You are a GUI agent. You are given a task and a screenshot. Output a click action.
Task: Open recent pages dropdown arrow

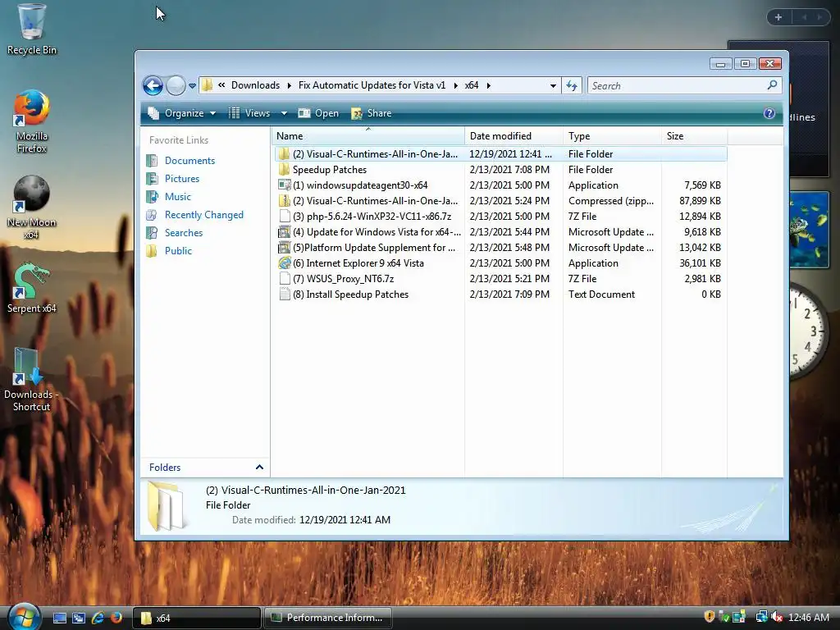tap(192, 85)
